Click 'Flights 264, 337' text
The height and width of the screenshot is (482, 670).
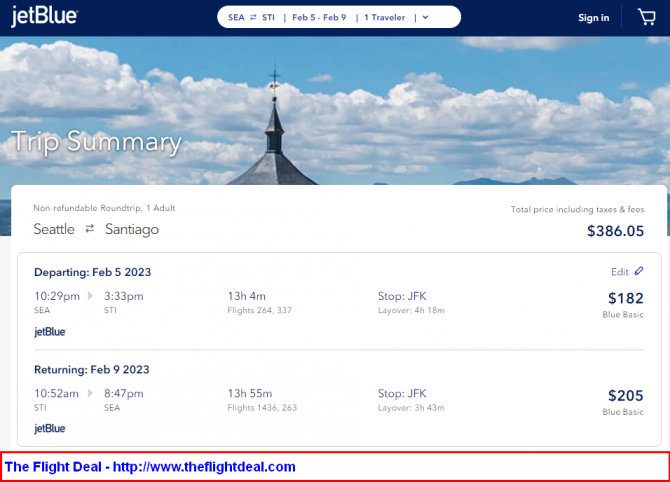click(259, 310)
